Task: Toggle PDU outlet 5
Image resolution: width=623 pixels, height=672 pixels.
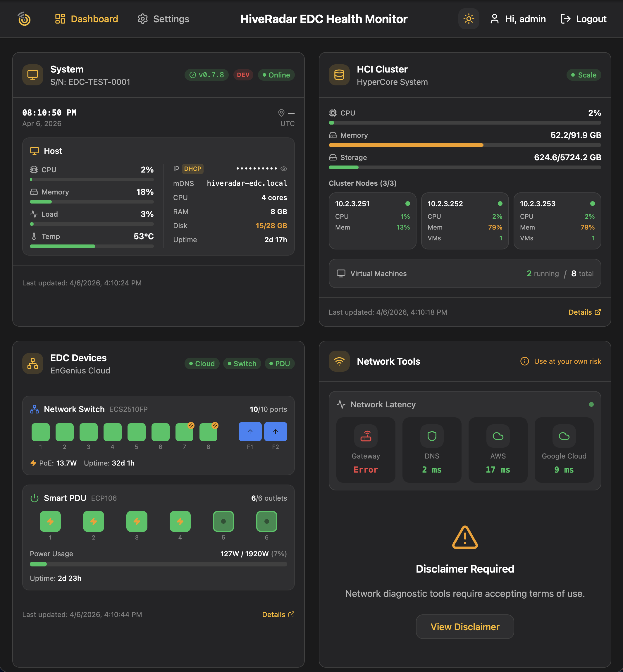Action: coord(223,521)
